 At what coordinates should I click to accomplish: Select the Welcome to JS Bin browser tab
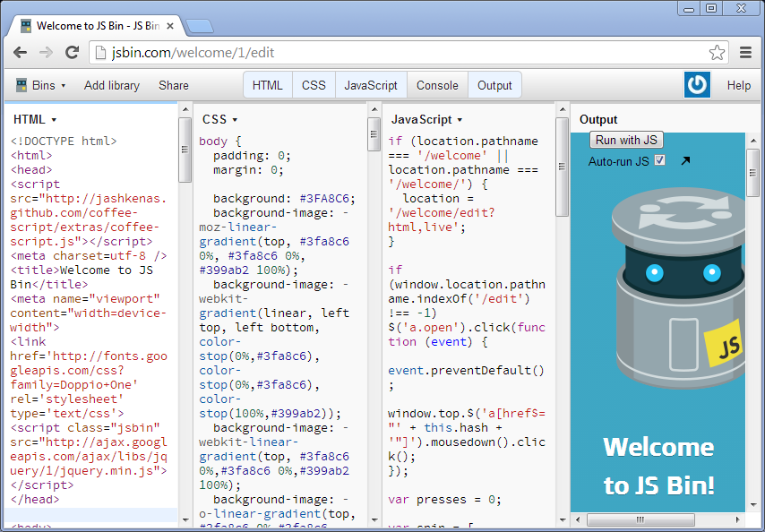point(97,26)
